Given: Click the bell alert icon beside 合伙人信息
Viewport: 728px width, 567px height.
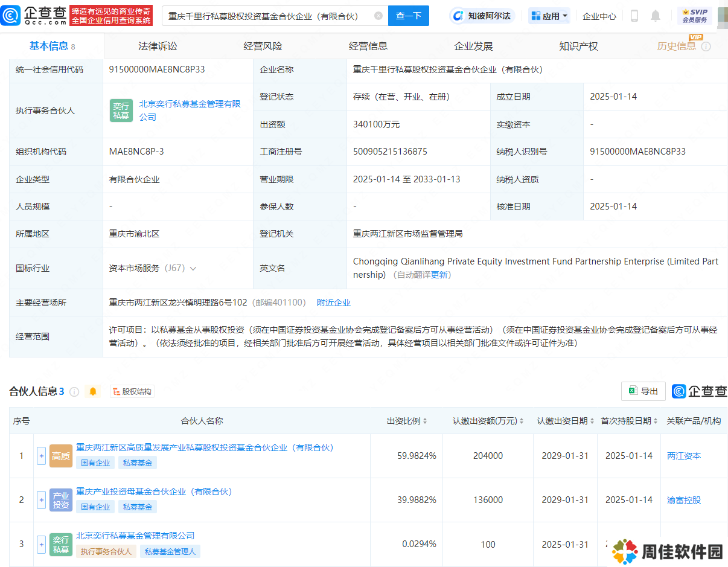Looking at the screenshot, I should coord(92,391).
